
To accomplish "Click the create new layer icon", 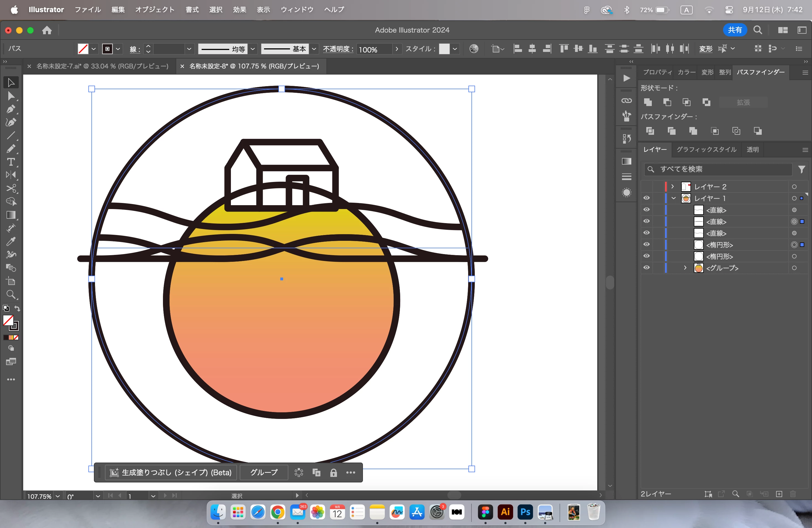I will [x=779, y=494].
